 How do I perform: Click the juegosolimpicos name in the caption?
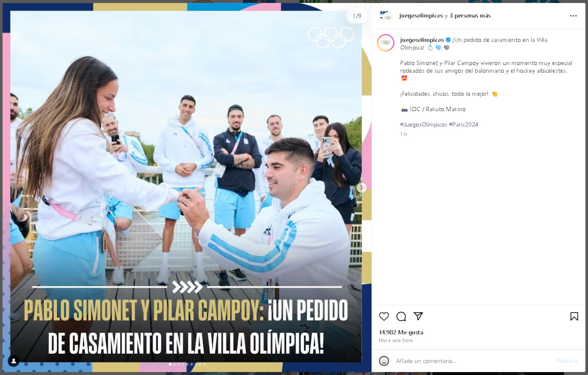422,40
